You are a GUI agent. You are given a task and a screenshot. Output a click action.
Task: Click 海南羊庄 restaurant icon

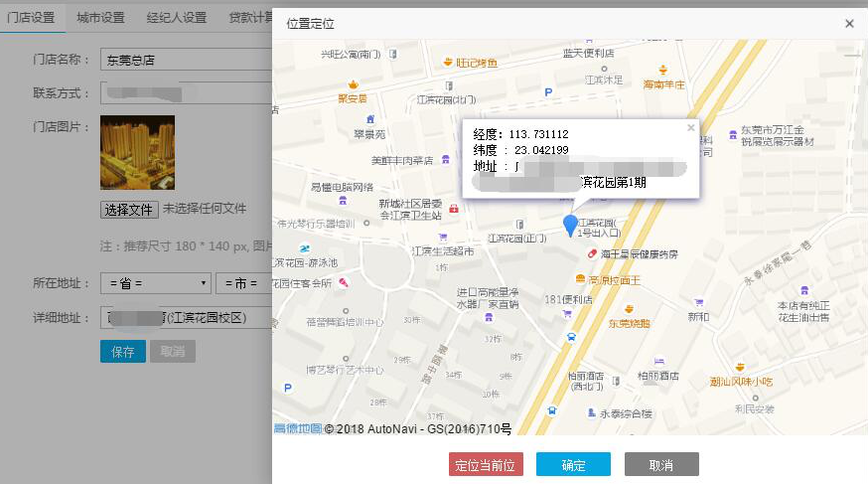click(662, 70)
